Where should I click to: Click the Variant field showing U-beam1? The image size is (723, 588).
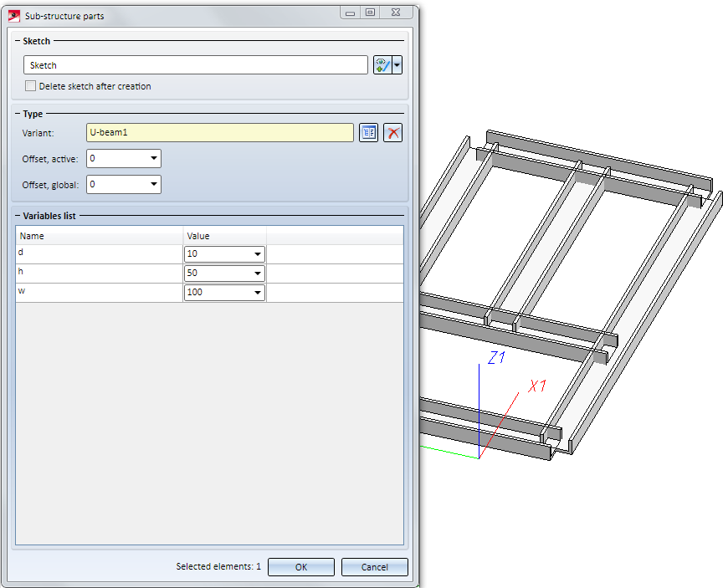click(x=219, y=133)
